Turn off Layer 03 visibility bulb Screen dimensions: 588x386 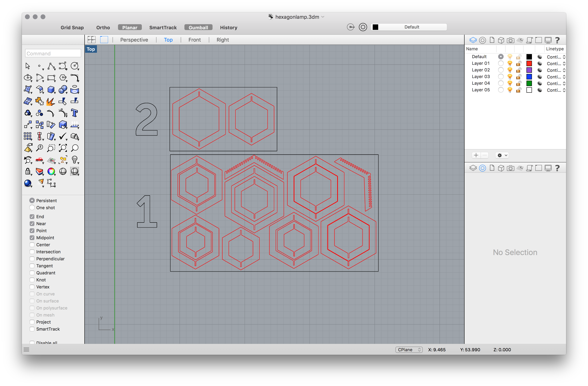509,77
